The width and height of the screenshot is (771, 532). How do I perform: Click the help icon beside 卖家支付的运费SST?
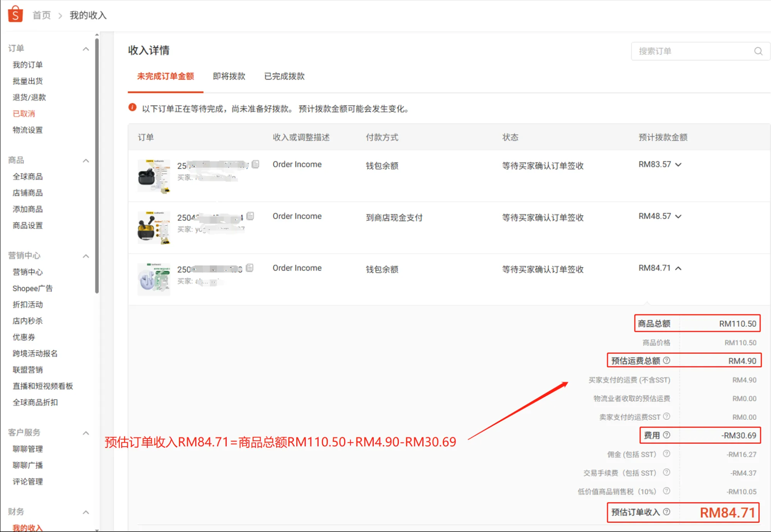tap(666, 417)
